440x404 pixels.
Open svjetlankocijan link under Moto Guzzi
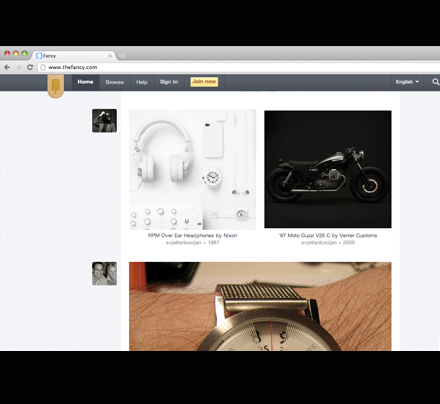pos(319,243)
